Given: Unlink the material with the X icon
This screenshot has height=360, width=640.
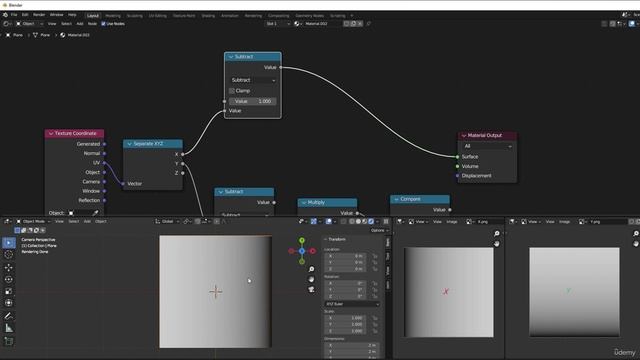Looking at the screenshot, I should pos(360,24).
